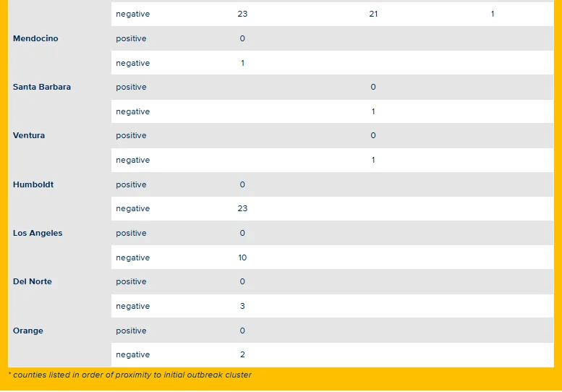Click the Mendocino county row header

(x=35, y=38)
